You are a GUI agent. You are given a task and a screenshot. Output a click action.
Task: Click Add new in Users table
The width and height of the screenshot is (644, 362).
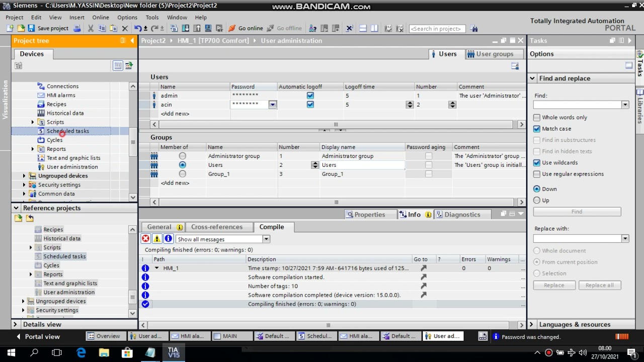coord(175,114)
